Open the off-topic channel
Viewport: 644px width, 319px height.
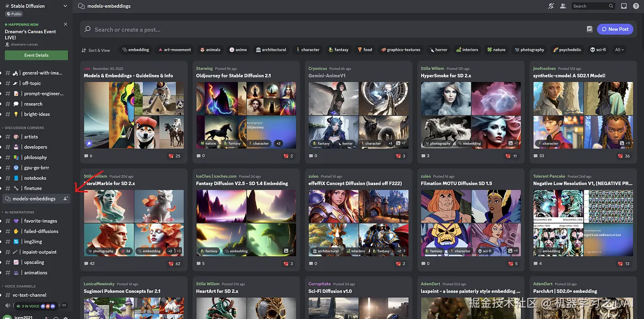32,83
